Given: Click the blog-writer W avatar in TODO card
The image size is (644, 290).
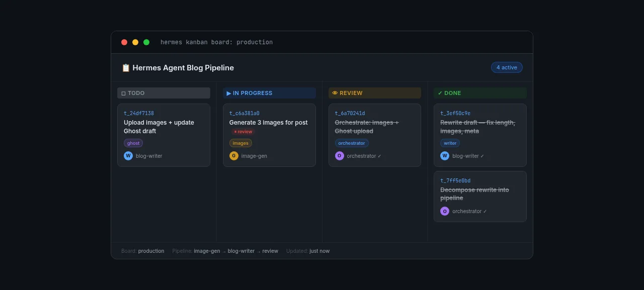Looking at the screenshot, I should pos(128,156).
